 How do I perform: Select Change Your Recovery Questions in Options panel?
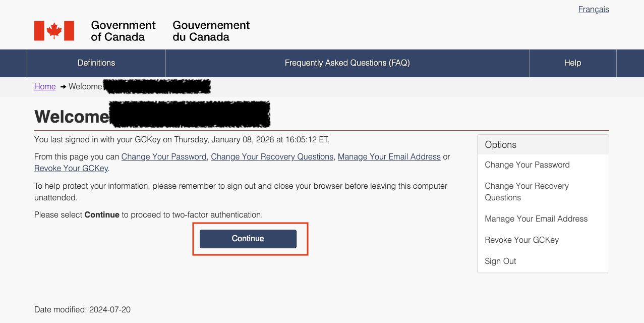[x=526, y=192]
